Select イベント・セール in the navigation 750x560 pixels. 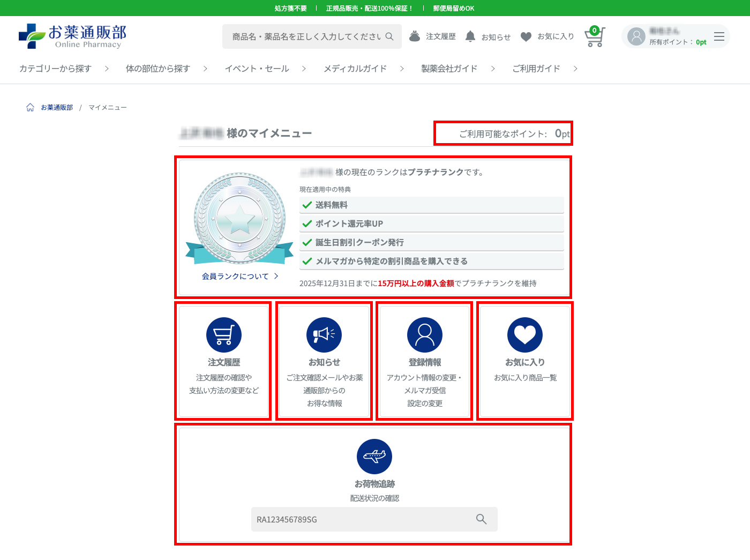257,69
